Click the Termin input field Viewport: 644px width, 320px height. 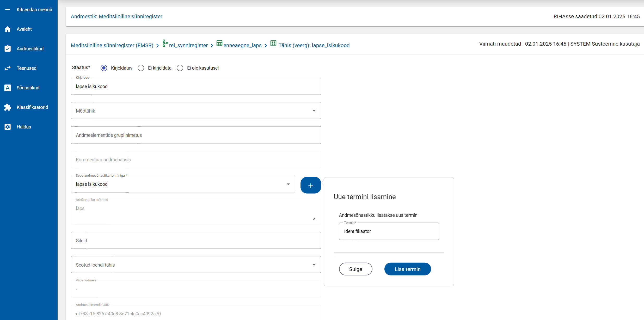coord(389,231)
